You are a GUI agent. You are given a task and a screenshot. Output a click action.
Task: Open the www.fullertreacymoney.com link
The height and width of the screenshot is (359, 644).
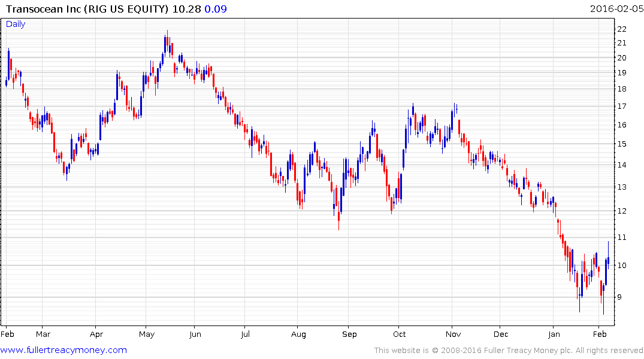pos(64,350)
